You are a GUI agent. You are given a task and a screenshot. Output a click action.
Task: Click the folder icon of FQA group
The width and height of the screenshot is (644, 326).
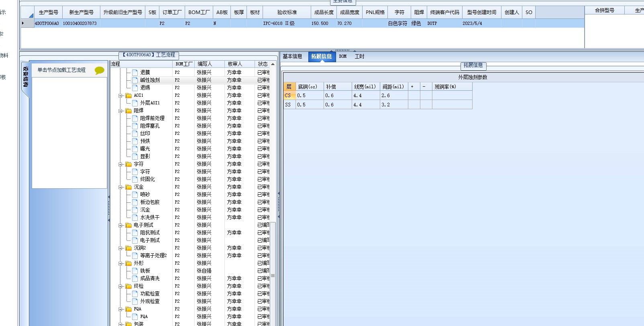[x=128, y=309]
